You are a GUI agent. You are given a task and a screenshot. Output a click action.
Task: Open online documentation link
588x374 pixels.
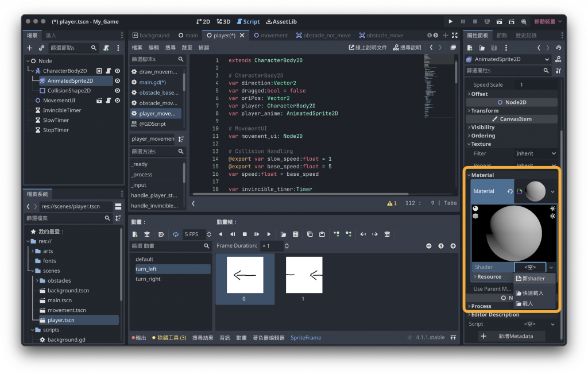point(368,47)
